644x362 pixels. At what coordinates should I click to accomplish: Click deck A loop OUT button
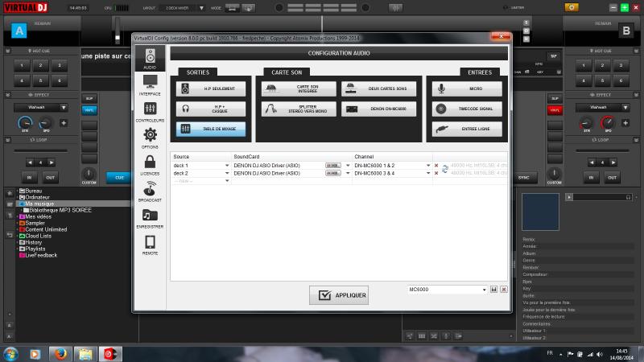point(50,178)
